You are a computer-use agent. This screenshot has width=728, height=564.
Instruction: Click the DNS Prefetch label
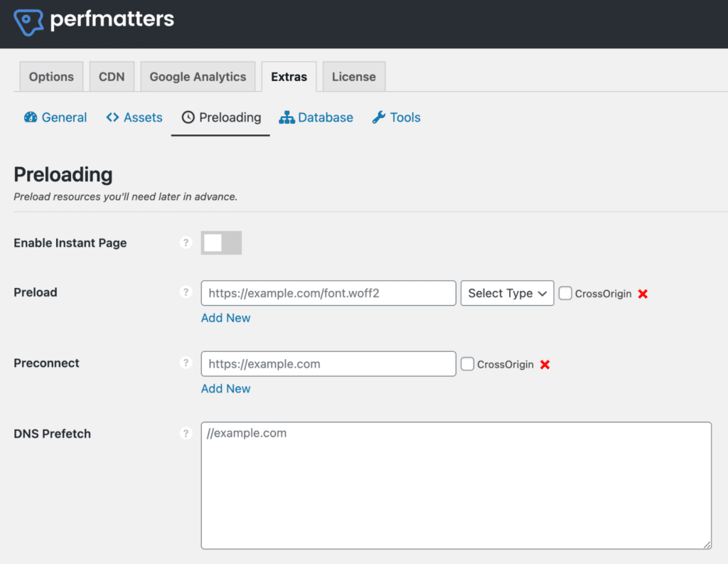(53, 434)
